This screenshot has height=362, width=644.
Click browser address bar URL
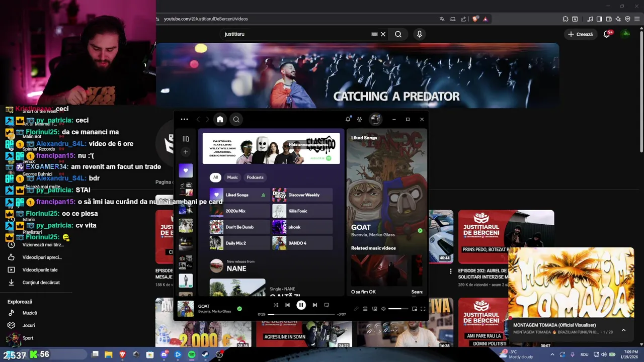coord(206,19)
